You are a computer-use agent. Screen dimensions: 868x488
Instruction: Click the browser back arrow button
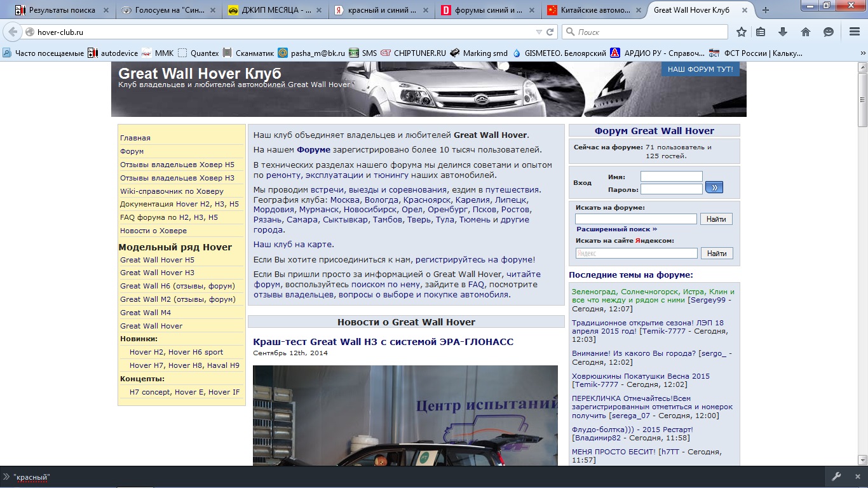pos(12,32)
